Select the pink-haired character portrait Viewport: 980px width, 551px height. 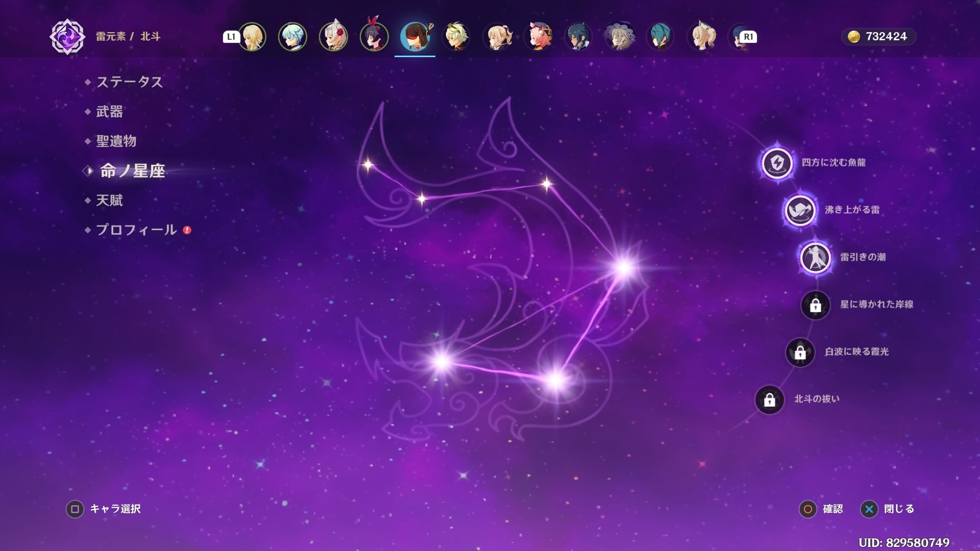(x=538, y=37)
